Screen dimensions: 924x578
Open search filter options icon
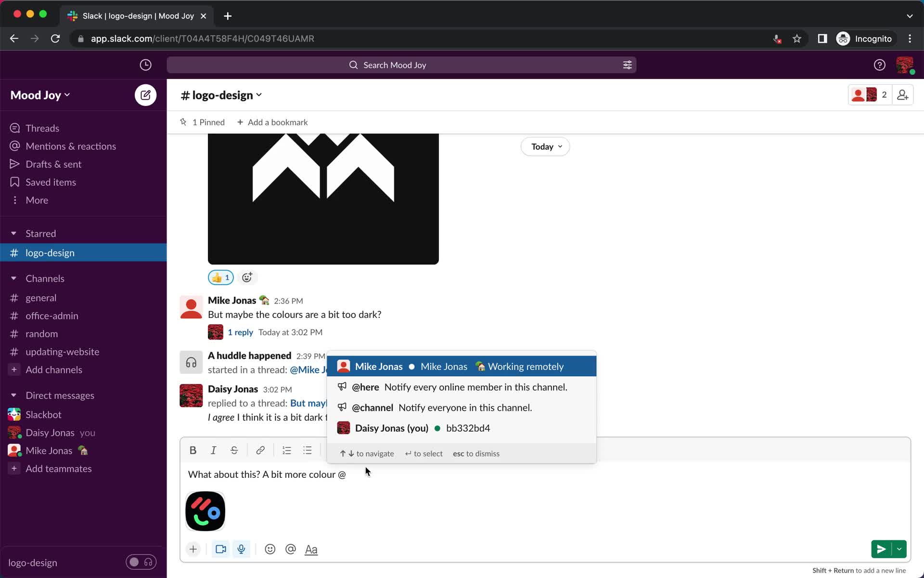pos(627,65)
